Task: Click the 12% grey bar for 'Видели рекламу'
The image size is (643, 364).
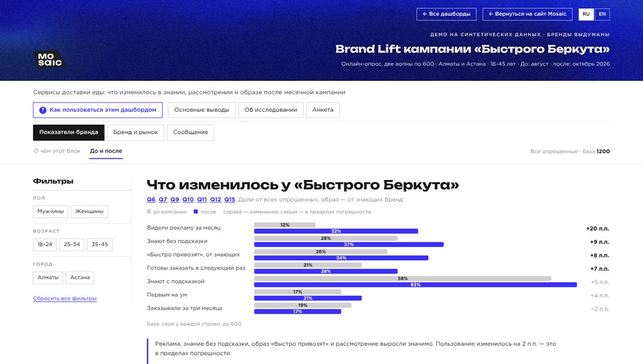Action: click(x=285, y=225)
